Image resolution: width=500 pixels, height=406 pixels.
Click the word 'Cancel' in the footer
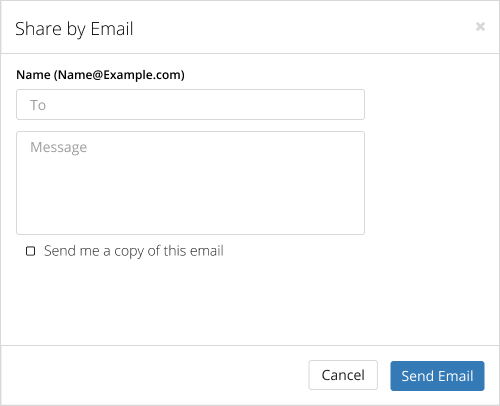[x=343, y=375]
